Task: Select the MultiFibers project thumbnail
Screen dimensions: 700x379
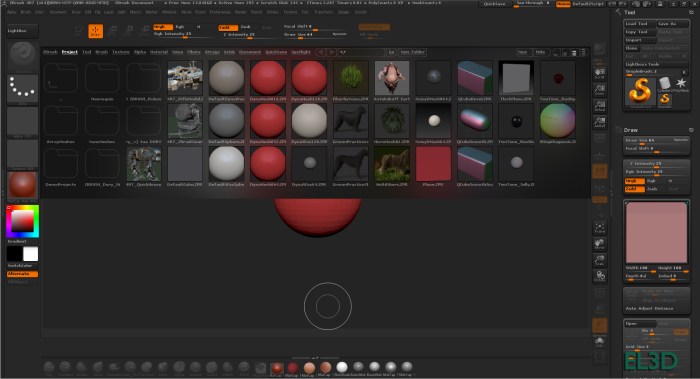Action: click(392, 164)
